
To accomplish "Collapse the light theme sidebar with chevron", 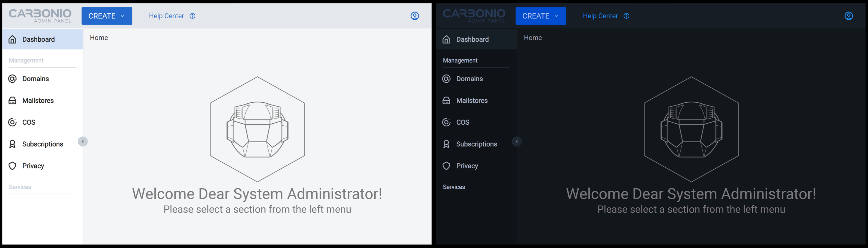I will [x=83, y=142].
